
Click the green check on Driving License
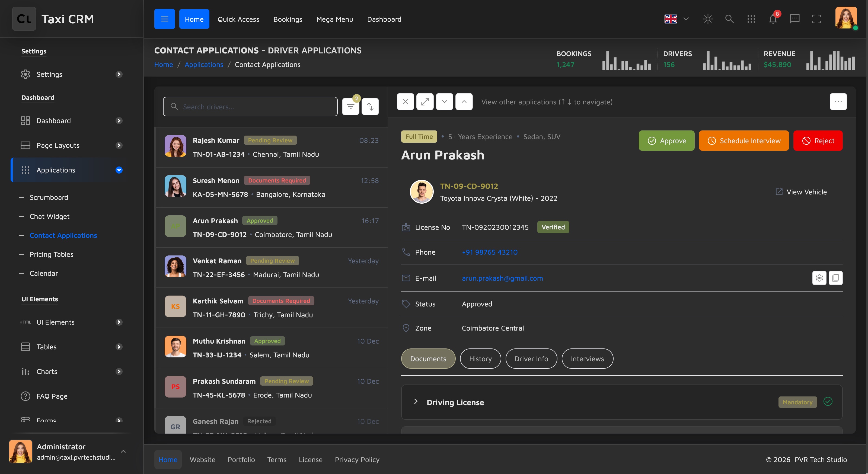click(x=828, y=402)
